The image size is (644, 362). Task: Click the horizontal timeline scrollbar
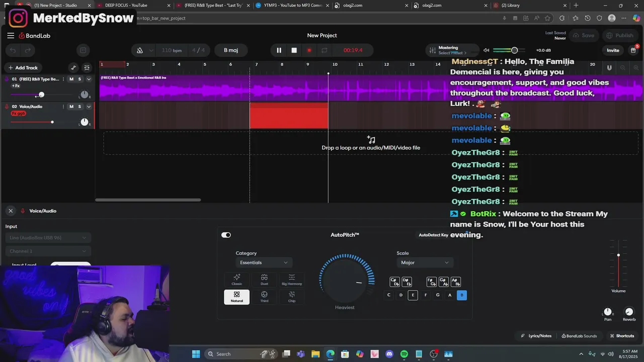click(148, 200)
